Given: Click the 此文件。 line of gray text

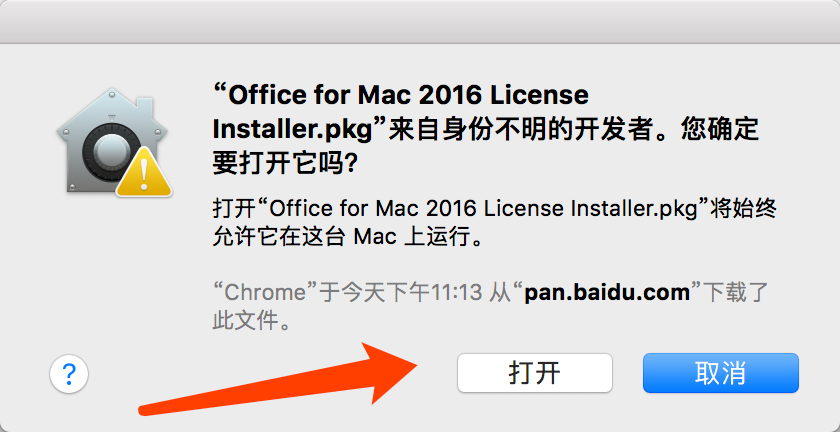Looking at the screenshot, I should [x=252, y=322].
